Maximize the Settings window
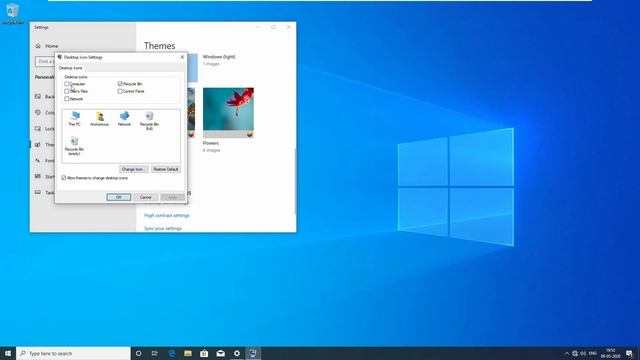This screenshot has width=640, height=360. (x=273, y=27)
